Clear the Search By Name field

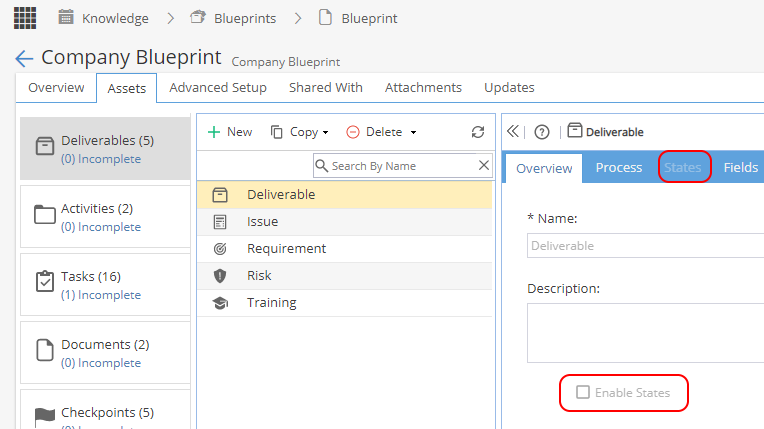tap(483, 165)
